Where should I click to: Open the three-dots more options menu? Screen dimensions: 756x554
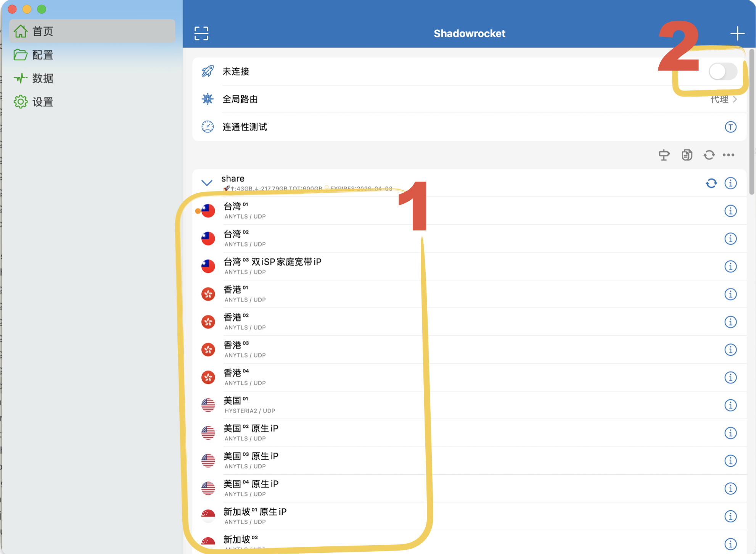[729, 155]
